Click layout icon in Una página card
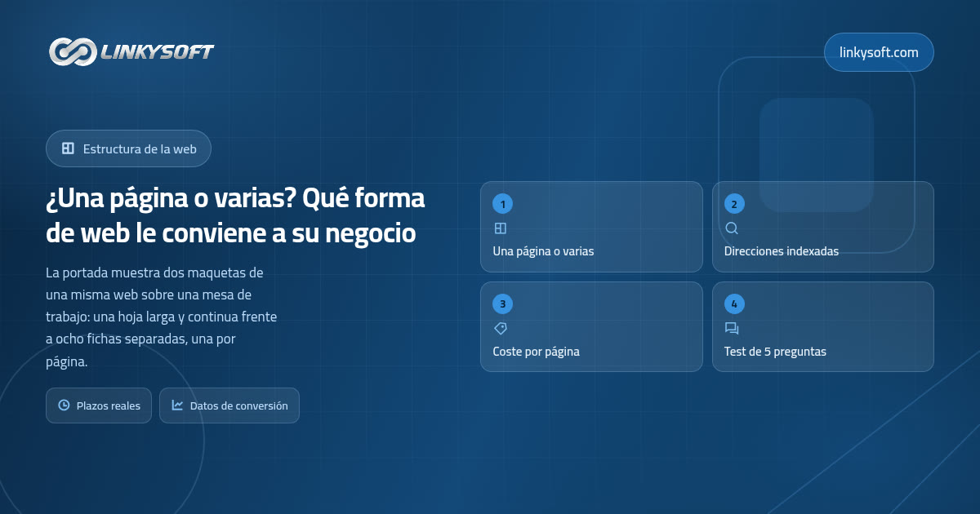Screen dimensions: 980x514 [x=501, y=228]
